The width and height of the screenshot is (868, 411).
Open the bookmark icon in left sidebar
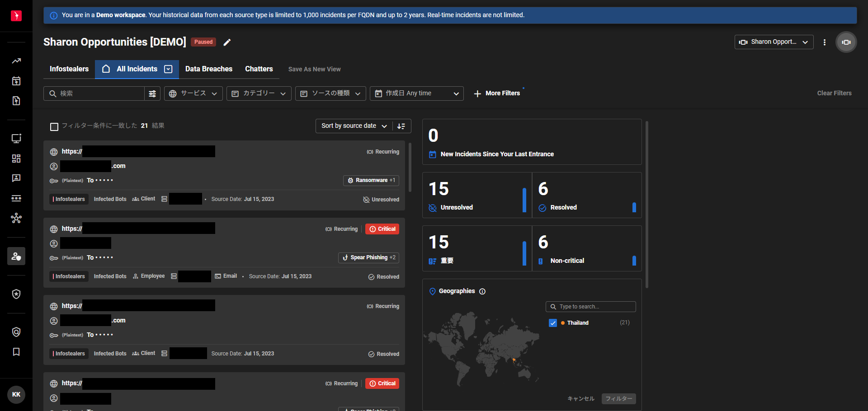(16, 352)
